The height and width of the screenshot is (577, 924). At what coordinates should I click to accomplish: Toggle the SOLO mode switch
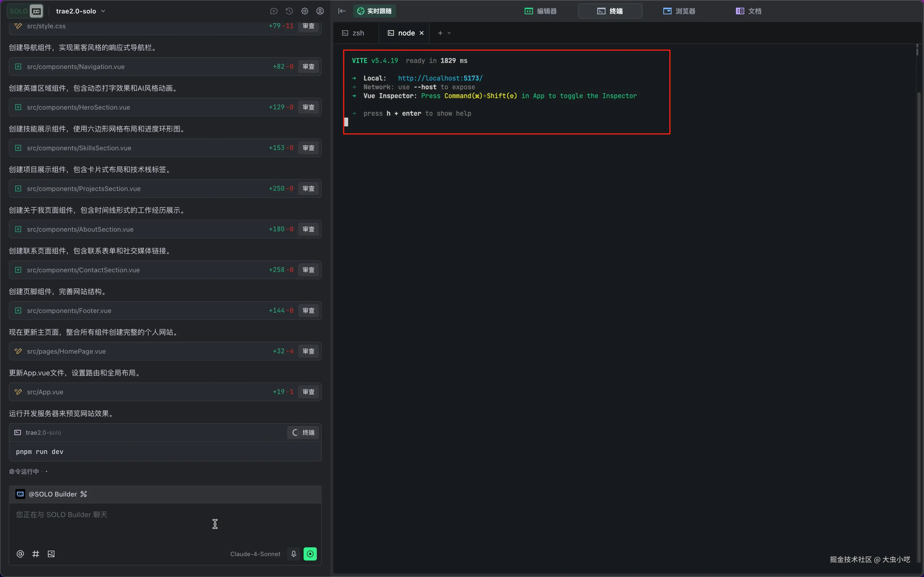pyautogui.click(x=25, y=11)
